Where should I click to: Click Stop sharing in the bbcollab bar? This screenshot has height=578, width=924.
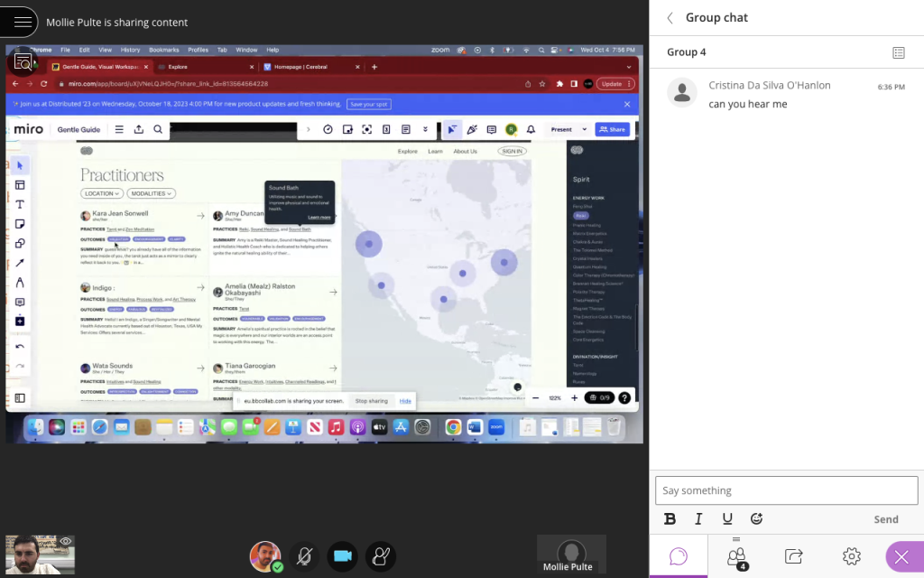click(x=371, y=401)
